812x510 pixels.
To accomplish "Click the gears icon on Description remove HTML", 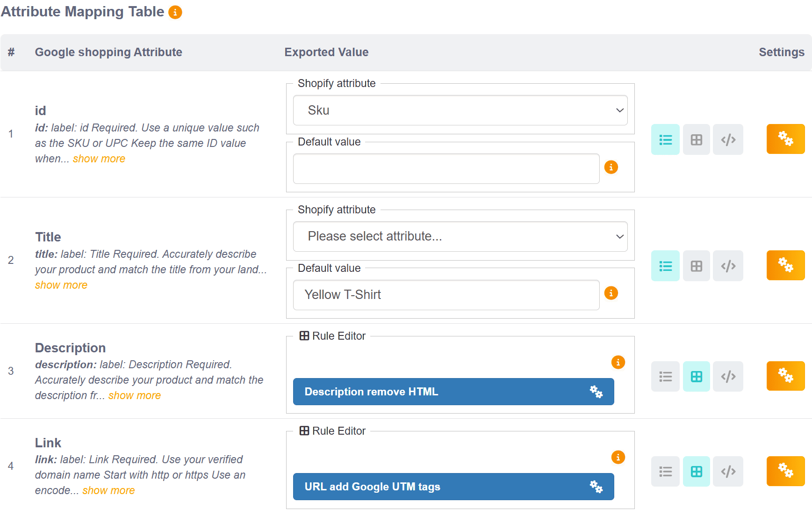I will [x=596, y=392].
